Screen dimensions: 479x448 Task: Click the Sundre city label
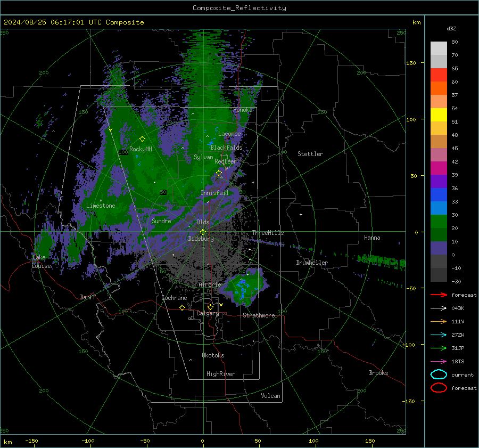161,221
